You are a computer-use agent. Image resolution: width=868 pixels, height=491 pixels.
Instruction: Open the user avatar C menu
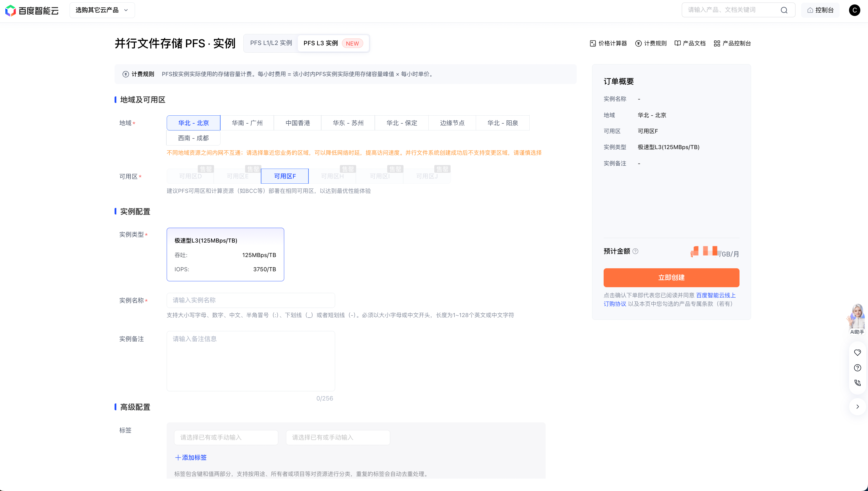pos(854,10)
